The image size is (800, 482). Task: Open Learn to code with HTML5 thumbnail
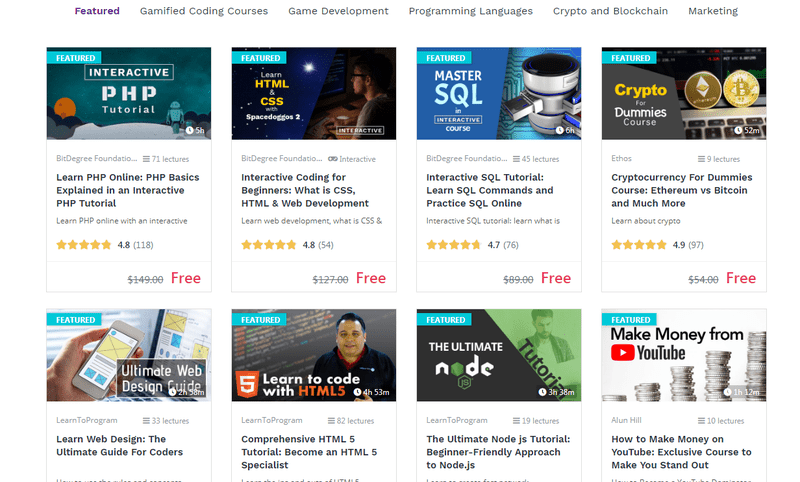tap(314, 355)
